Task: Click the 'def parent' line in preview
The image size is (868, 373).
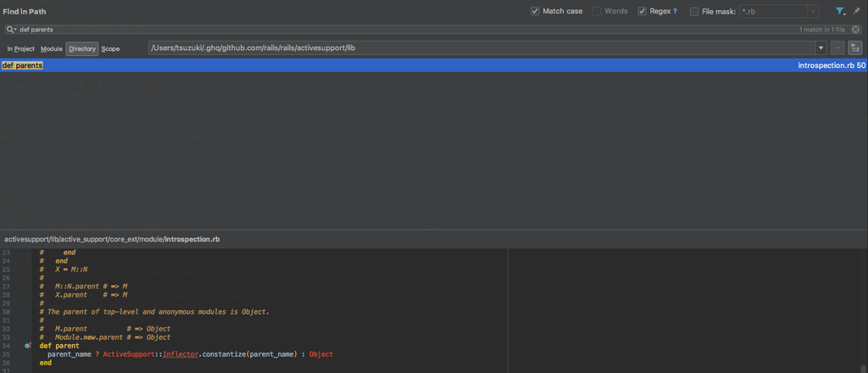Action: [59, 346]
